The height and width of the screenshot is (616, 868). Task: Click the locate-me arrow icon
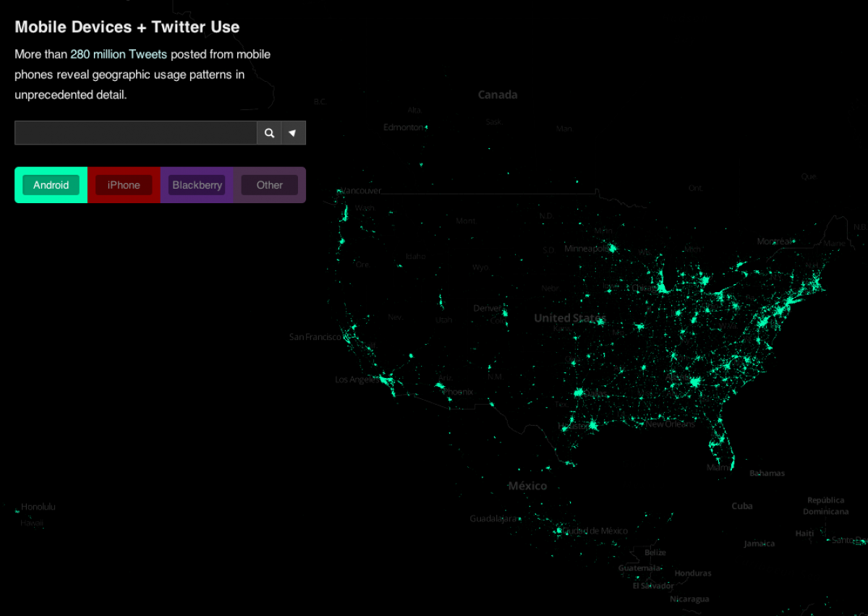click(293, 133)
